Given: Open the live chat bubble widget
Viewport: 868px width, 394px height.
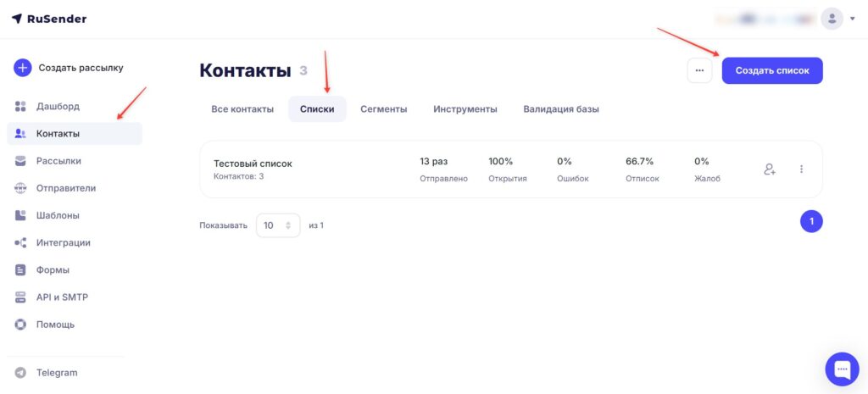Looking at the screenshot, I should tap(842, 369).
